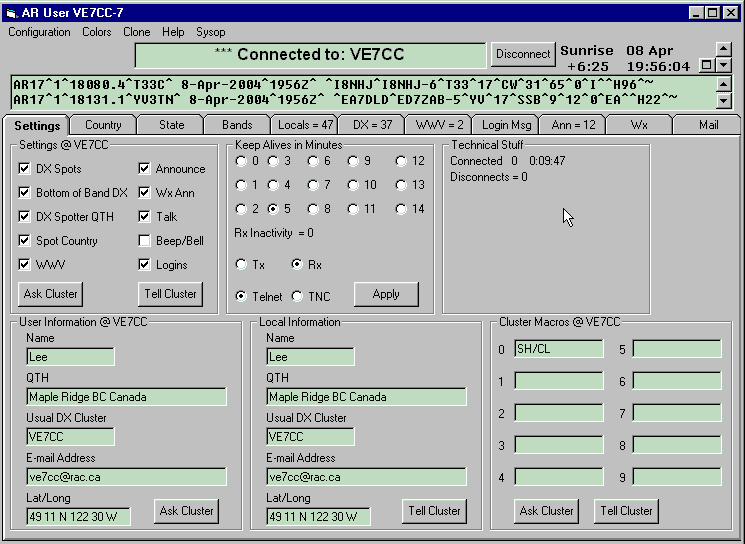This screenshot has height=544, width=745.
Task: Disable the DX Spots checkbox
Action: click(x=25, y=169)
